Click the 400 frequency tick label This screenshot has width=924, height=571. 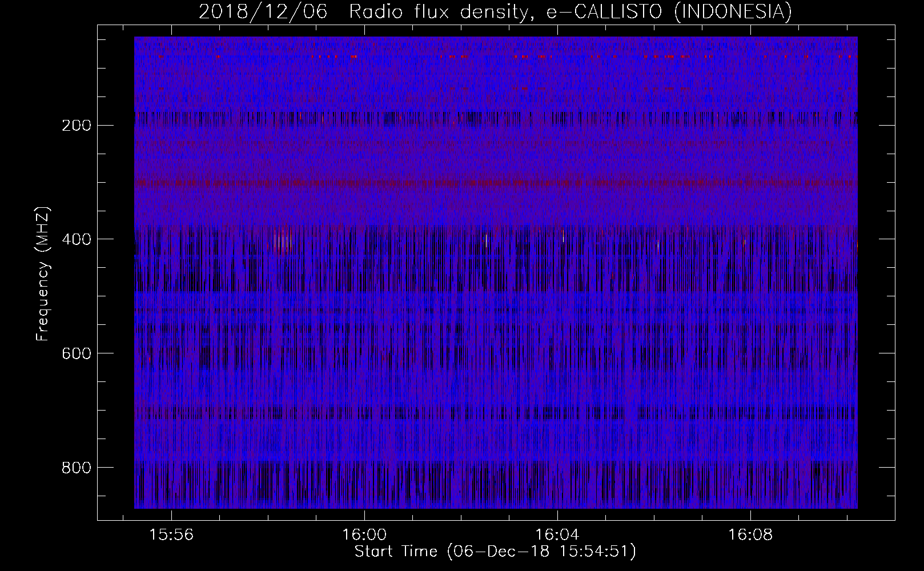[x=77, y=239]
